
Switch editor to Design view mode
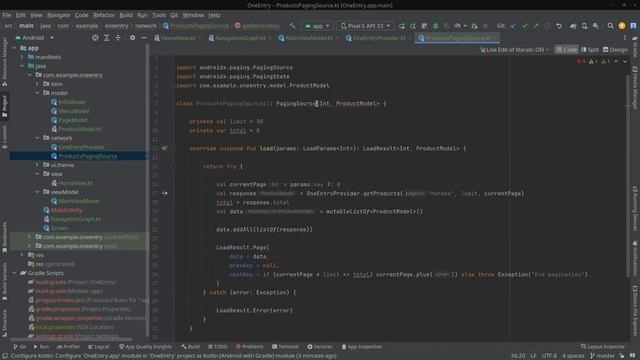click(x=615, y=50)
